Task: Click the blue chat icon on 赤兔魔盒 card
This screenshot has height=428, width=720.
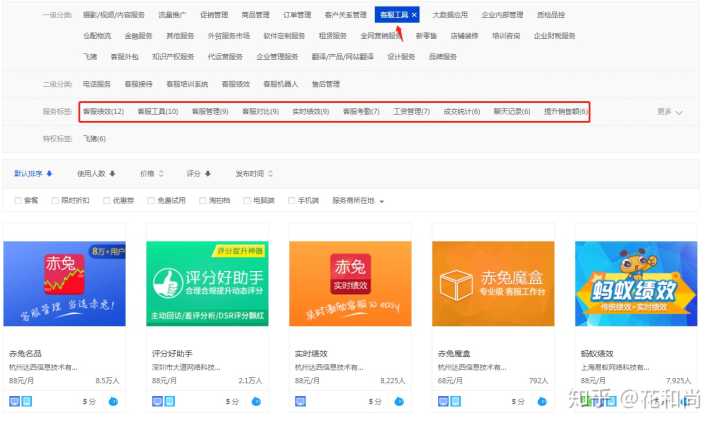Action: 542,401
